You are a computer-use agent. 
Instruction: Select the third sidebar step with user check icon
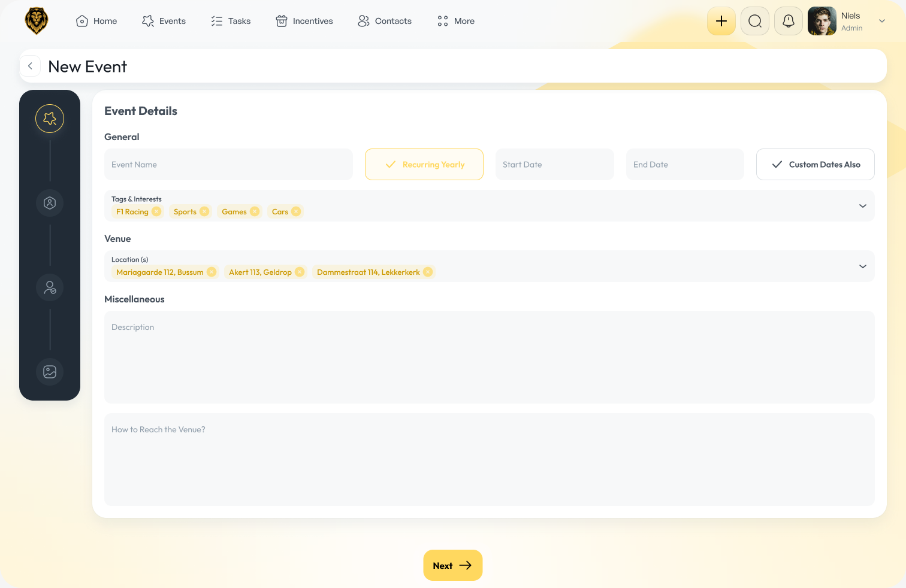pyautogui.click(x=50, y=287)
